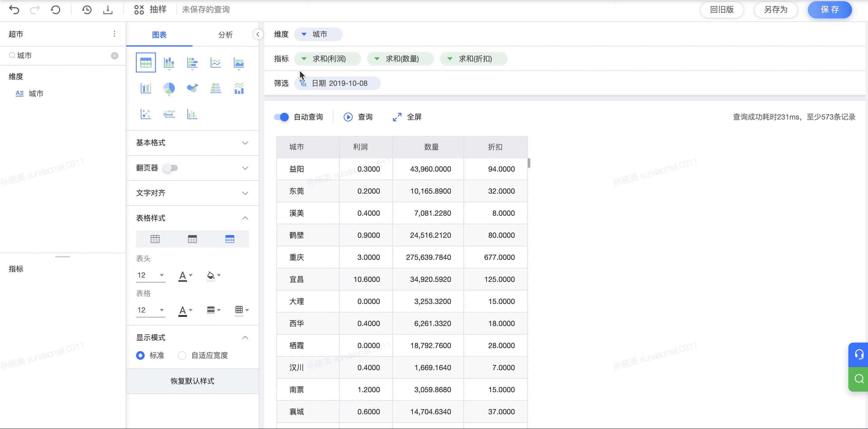Click the green magnifier button on the right edge
868x429 pixels.
pyautogui.click(x=859, y=379)
